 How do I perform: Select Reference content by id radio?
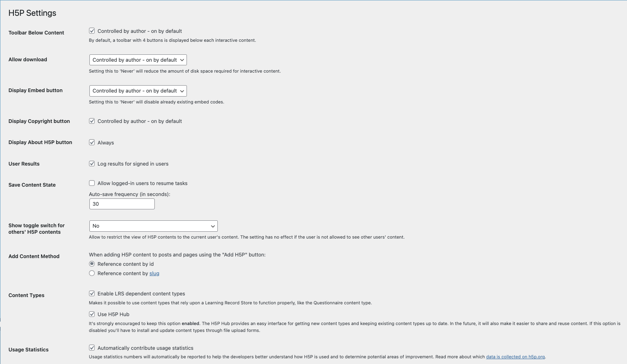[92, 264]
